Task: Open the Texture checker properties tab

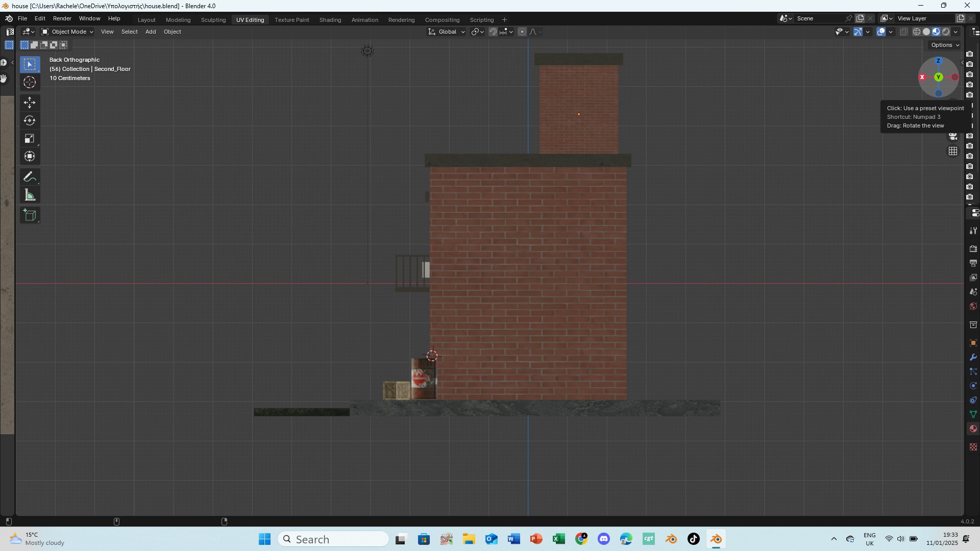Action: 973,447
